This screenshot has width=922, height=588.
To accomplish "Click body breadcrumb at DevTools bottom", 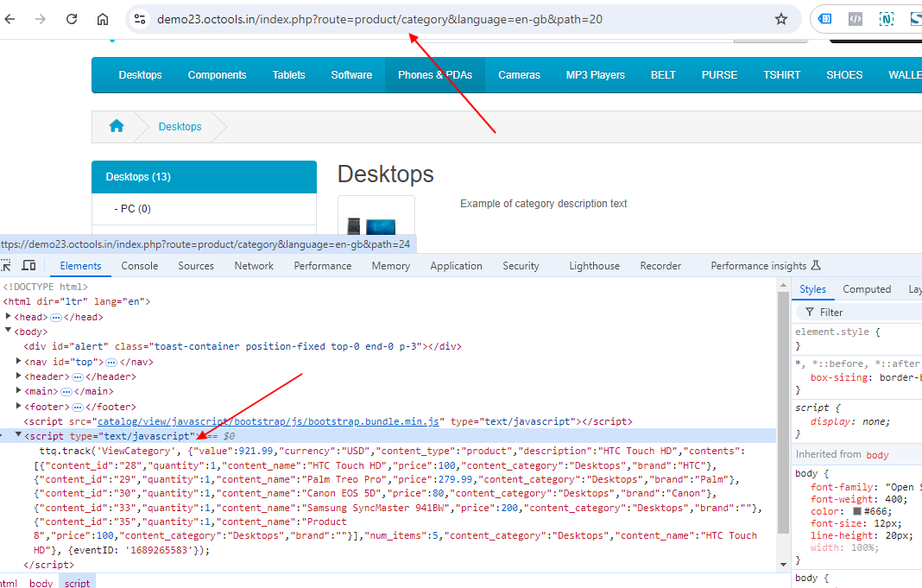I will (x=41, y=583).
